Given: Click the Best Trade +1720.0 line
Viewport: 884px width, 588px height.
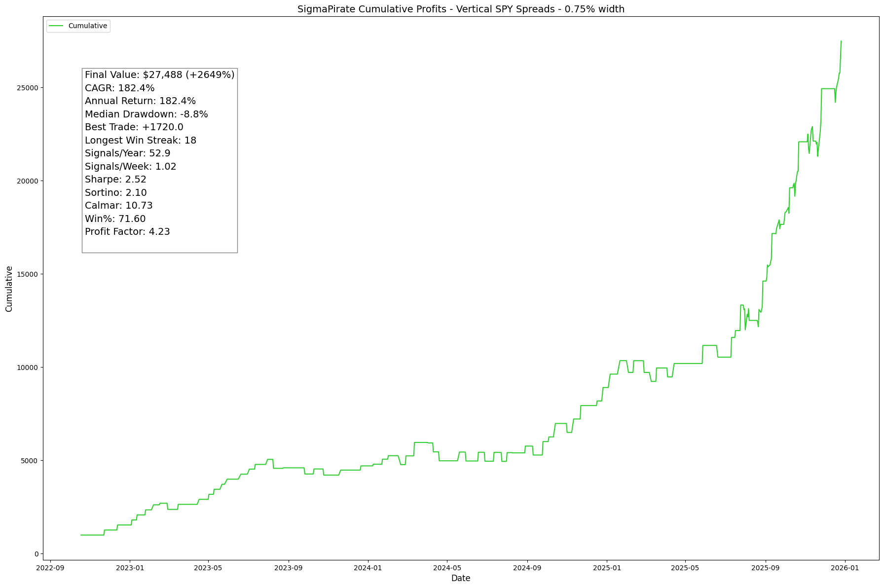Looking at the screenshot, I should click(134, 127).
